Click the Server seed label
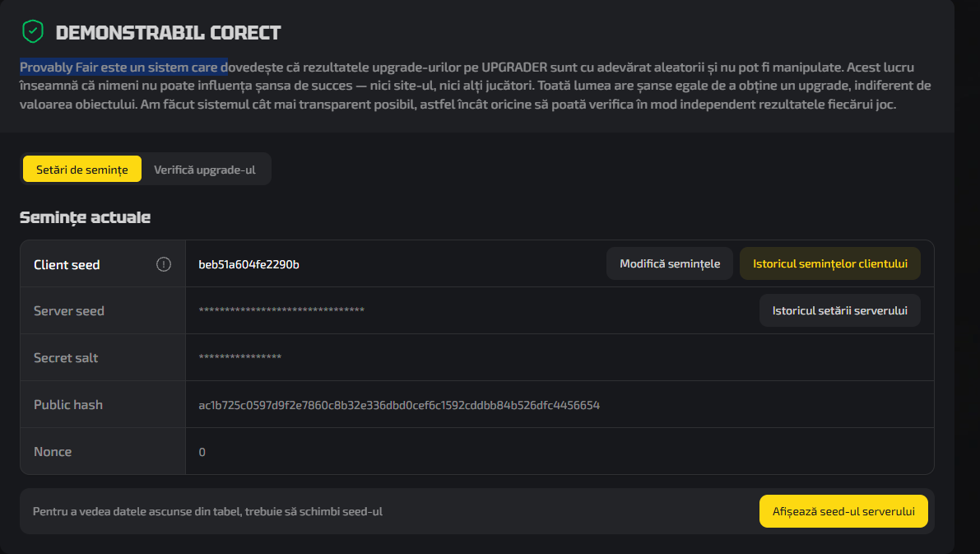The image size is (980, 554). (x=69, y=311)
